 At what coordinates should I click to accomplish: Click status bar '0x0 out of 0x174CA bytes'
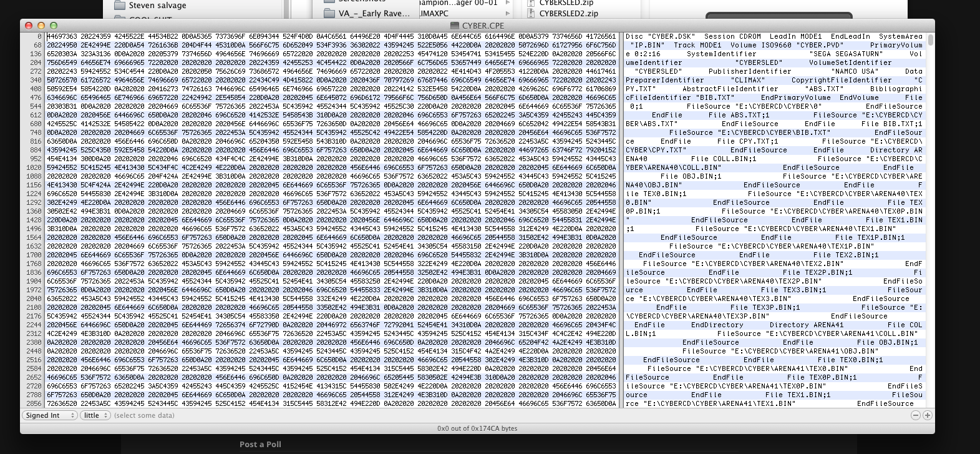(x=477, y=428)
